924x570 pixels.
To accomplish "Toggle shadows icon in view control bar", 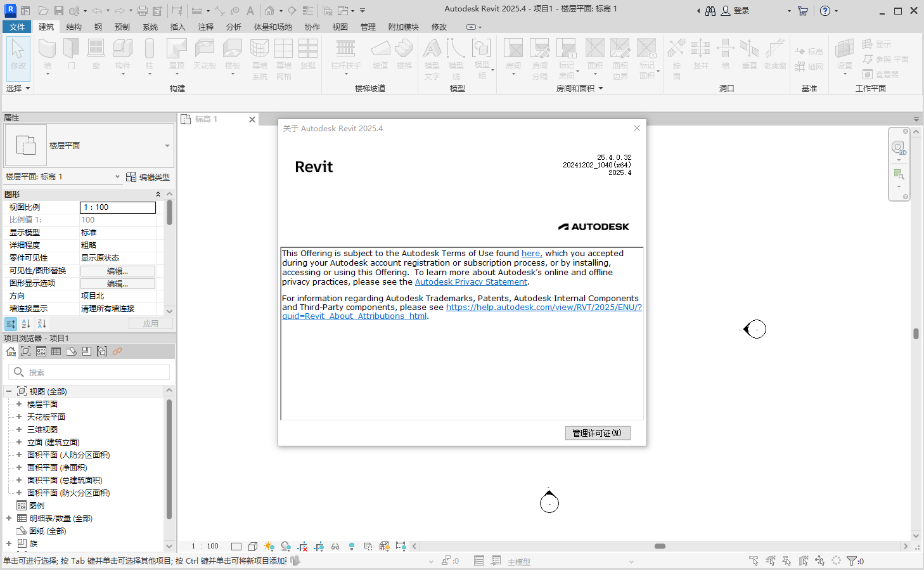I will (x=286, y=546).
